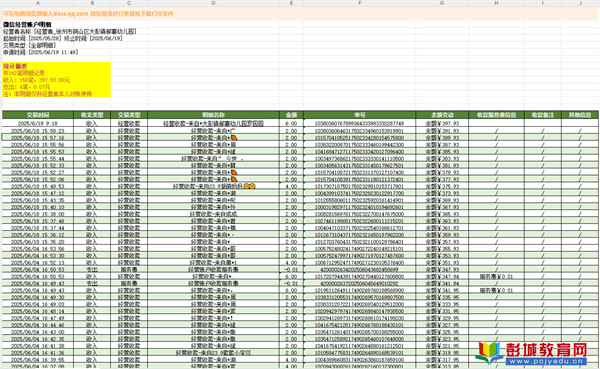Select column E header
This screenshot has width=600, height=369.
291,3
